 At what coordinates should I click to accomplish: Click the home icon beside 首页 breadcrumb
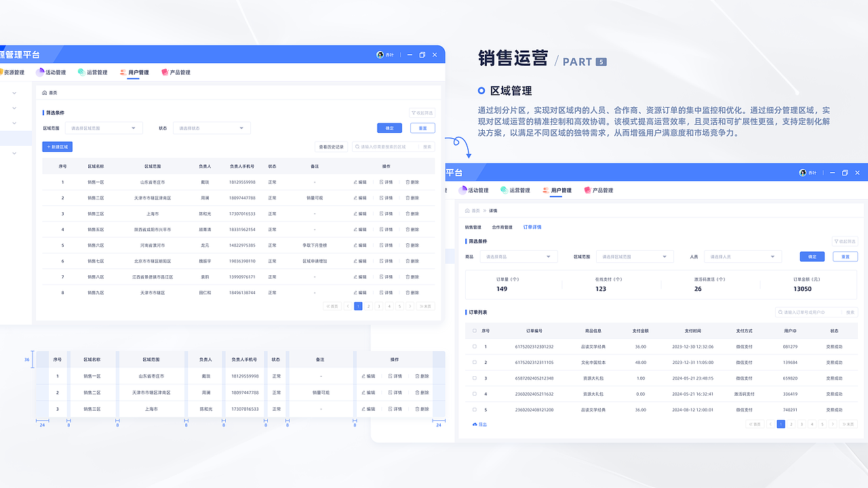pos(43,93)
